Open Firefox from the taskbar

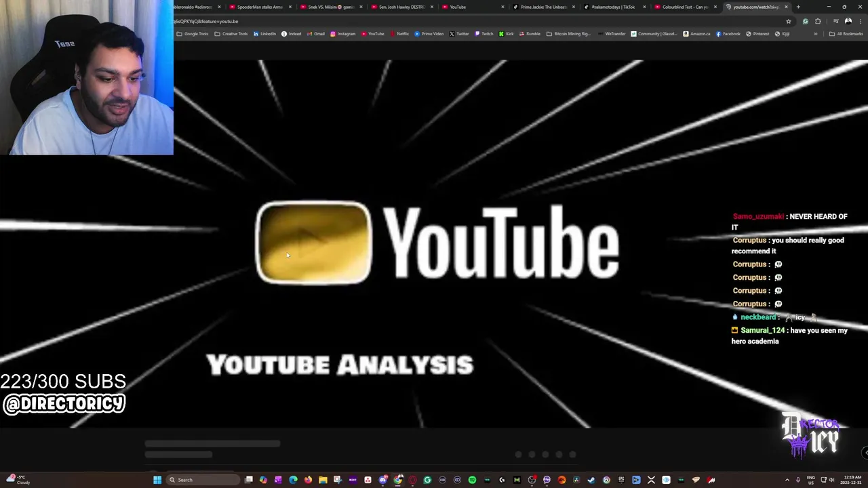click(x=308, y=480)
